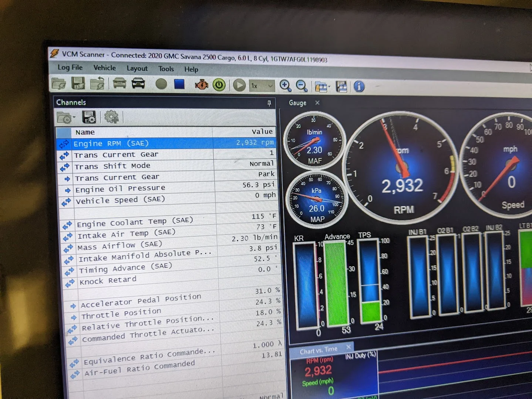
Task: Open the layout windows dropdown icon
Action: pyautogui.click(x=322, y=87)
